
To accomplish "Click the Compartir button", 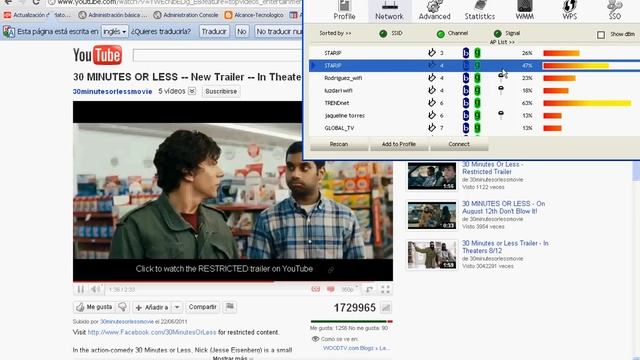I will click(x=202, y=307).
